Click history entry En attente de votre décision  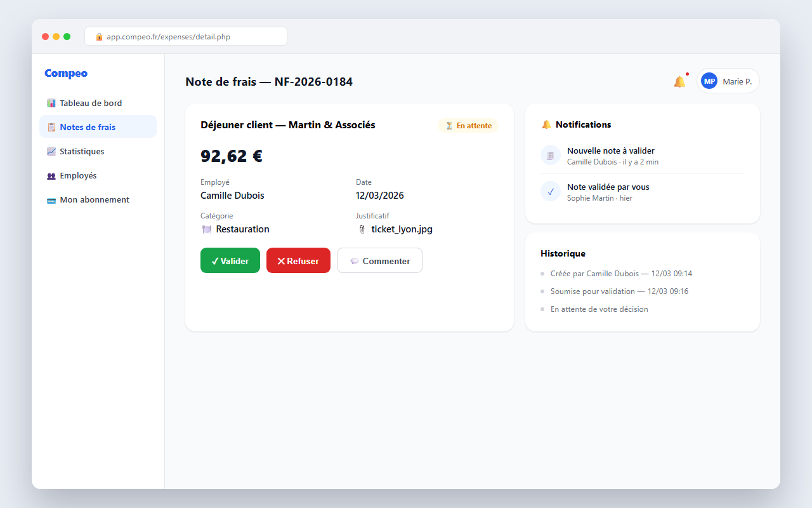599,309
